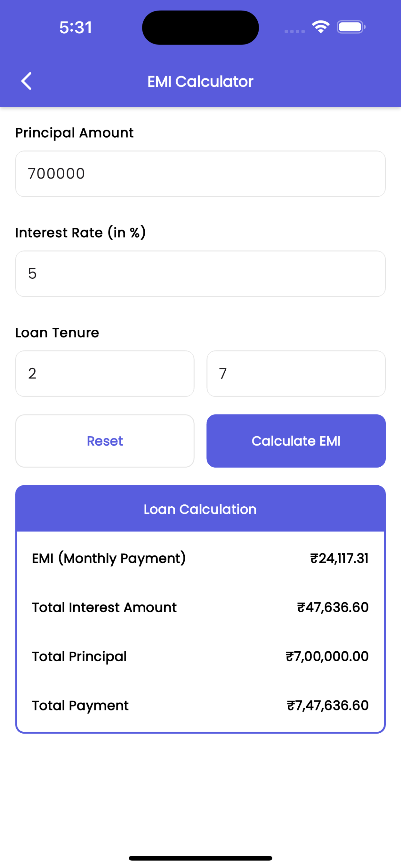Viewport: 401px width, 868px height.
Task: Select the EMI monthly payment value ₹24,117.31
Action: click(339, 558)
